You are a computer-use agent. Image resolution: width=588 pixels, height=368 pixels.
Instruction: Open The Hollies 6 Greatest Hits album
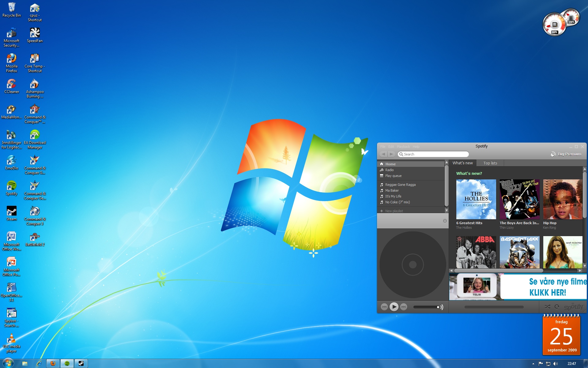476,199
